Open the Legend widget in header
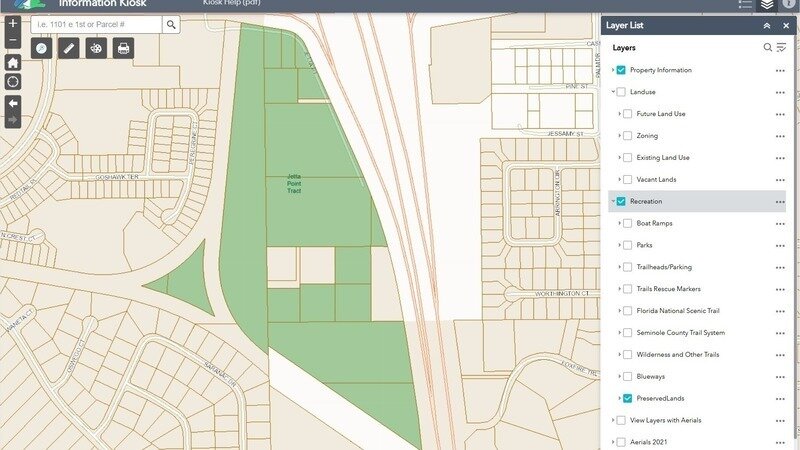Image resolution: width=800 pixels, height=450 pixels. [744, 5]
